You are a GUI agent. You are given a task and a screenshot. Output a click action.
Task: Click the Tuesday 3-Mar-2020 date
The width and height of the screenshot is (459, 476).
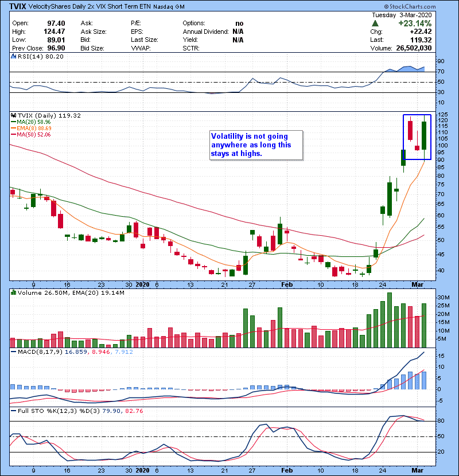402,15
